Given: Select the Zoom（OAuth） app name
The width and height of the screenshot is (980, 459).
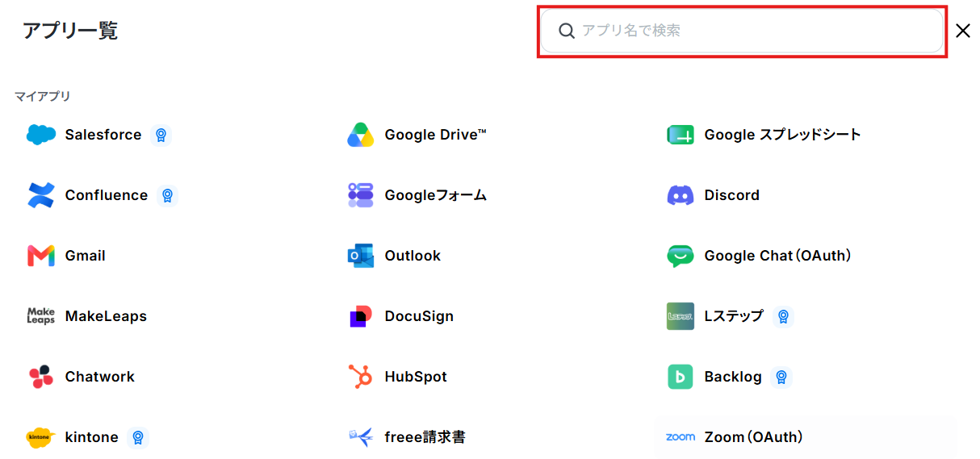Looking at the screenshot, I should pyautogui.click(x=755, y=437).
